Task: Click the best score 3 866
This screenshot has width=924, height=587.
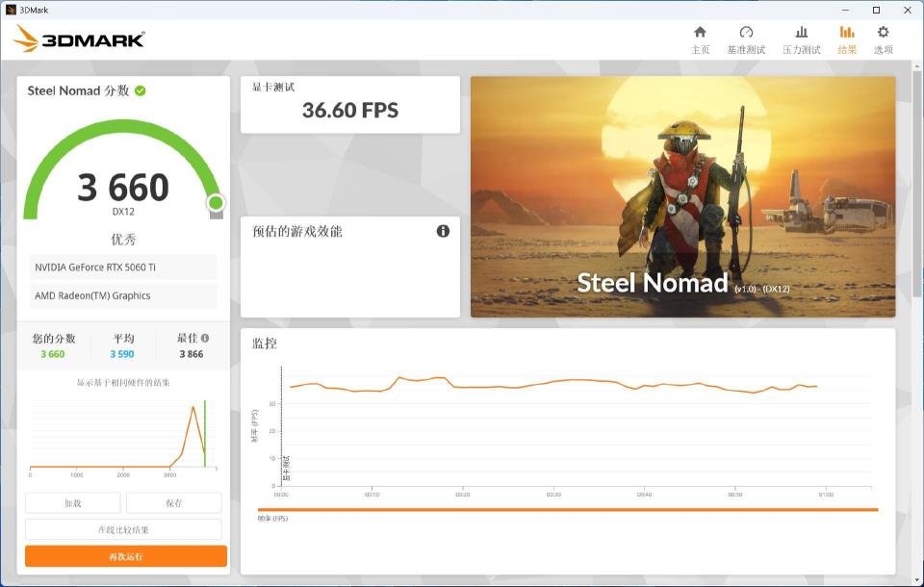Action: click(x=192, y=354)
